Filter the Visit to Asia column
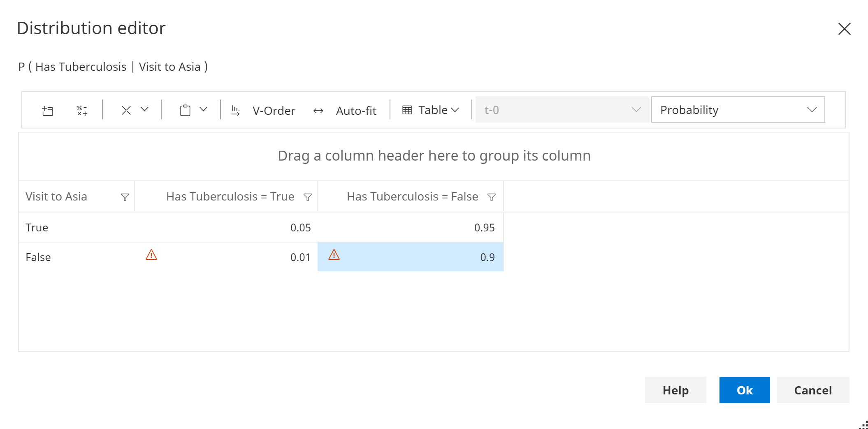868x429 pixels. 125,197
